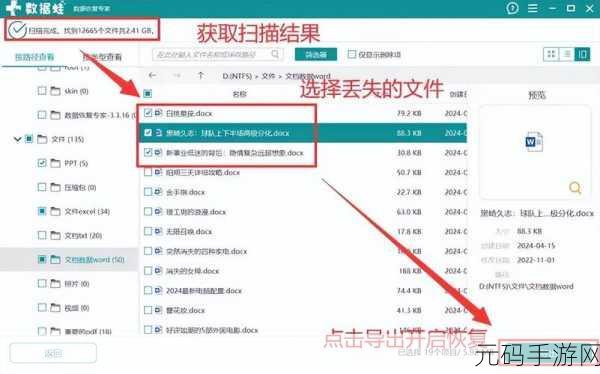Open the help question-mark icon
The height and width of the screenshot is (374, 600).
coord(512,8)
